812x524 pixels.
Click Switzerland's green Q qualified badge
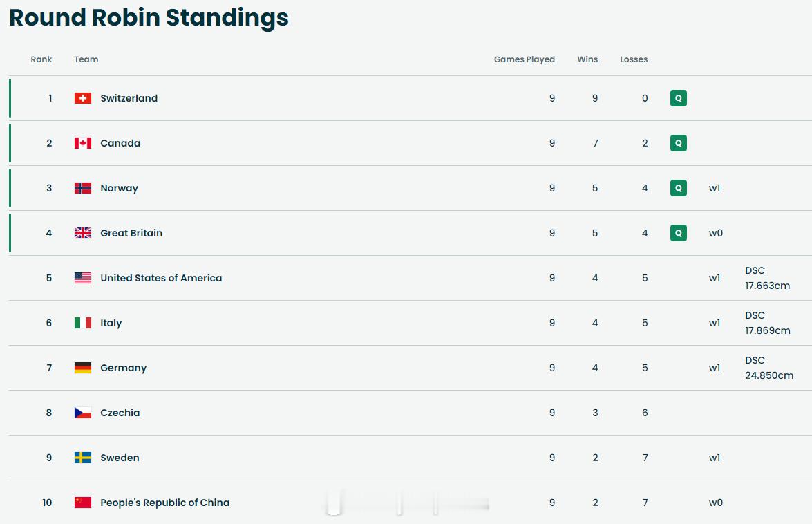(x=679, y=98)
